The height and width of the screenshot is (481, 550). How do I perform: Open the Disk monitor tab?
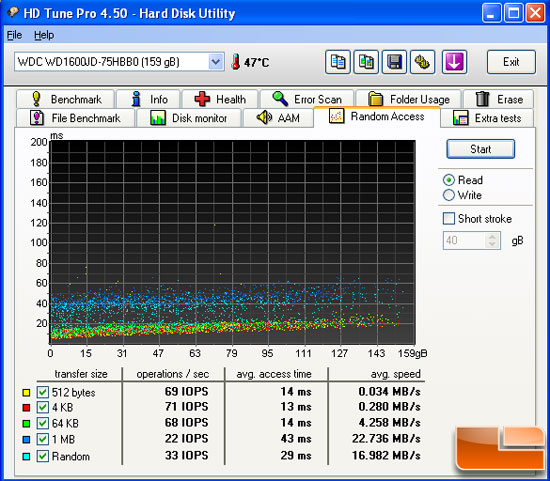pyautogui.click(x=188, y=118)
